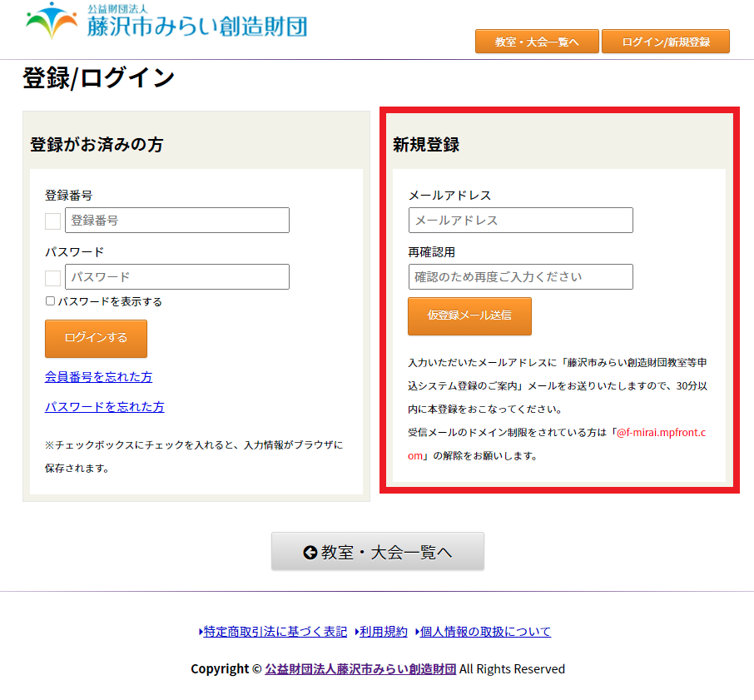Open 教室・大会一覧へ in the top navigation
This screenshot has height=700, width=754.
coord(537,42)
